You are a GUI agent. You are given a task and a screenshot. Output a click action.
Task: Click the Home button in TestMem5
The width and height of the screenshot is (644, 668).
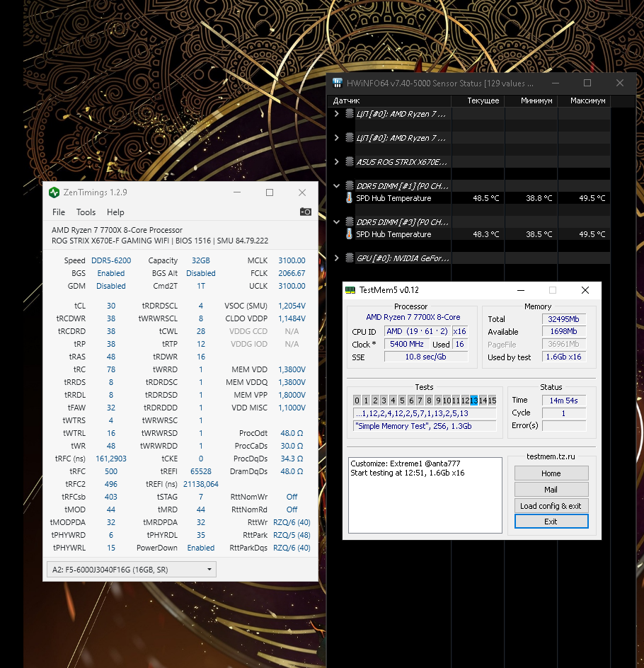[x=551, y=473]
